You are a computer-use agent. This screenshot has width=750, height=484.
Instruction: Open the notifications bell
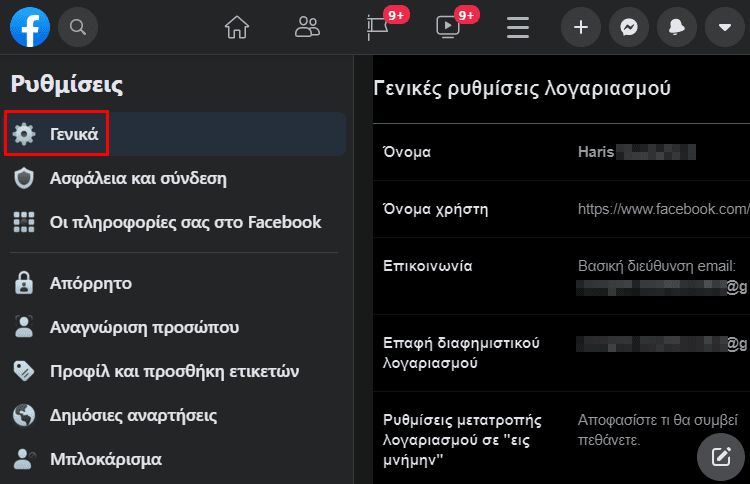tap(677, 27)
